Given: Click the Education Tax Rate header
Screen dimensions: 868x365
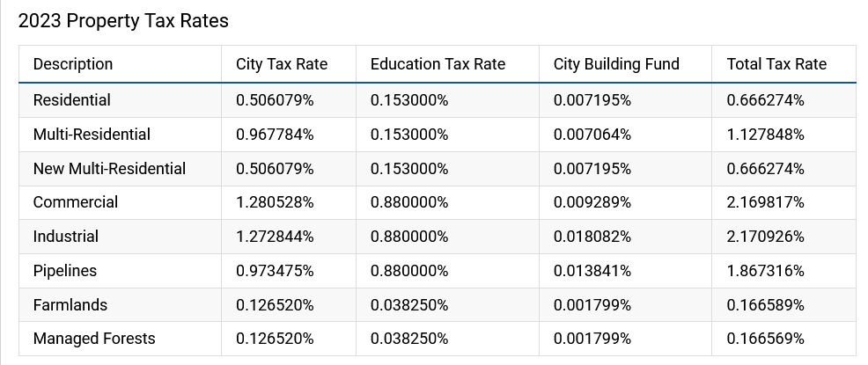Looking at the screenshot, I should coord(438,64).
